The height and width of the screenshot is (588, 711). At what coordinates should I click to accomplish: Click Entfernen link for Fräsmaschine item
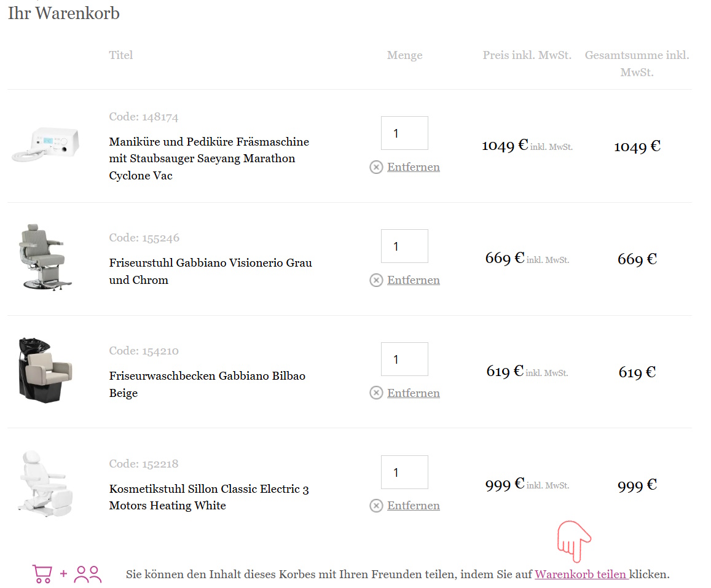[x=413, y=167]
